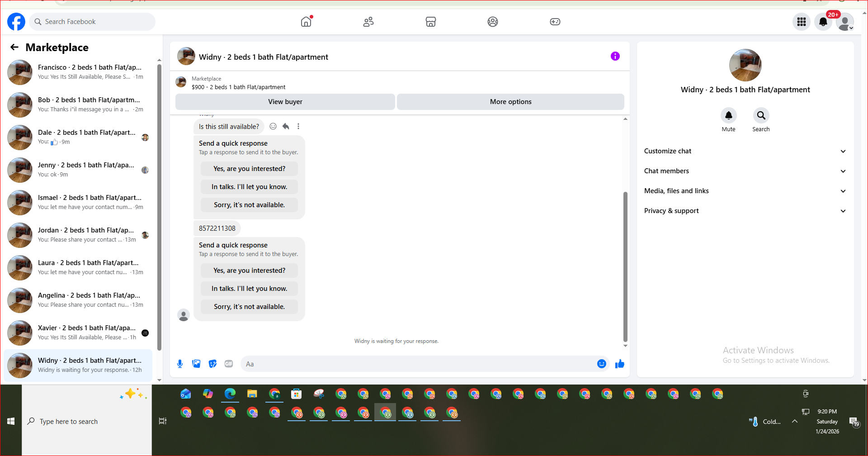Send a voice clip microphone icon
Image resolution: width=868 pixels, height=456 pixels.
[x=180, y=364]
